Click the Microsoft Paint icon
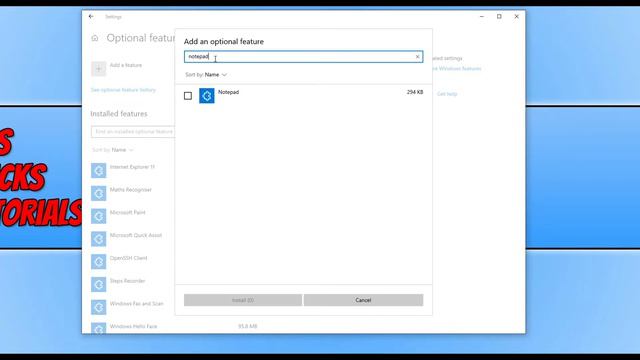This screenshot has width=640, height=360. coord(98,216)
